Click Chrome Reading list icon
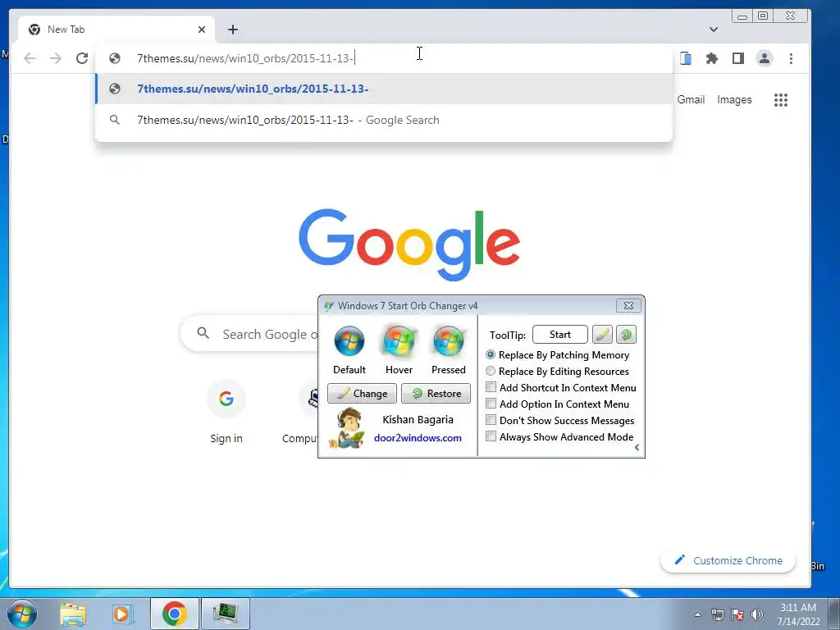Image resolution: width=840 pixels, height=630 pixels. pyautogui.click(x=686, y=58)
